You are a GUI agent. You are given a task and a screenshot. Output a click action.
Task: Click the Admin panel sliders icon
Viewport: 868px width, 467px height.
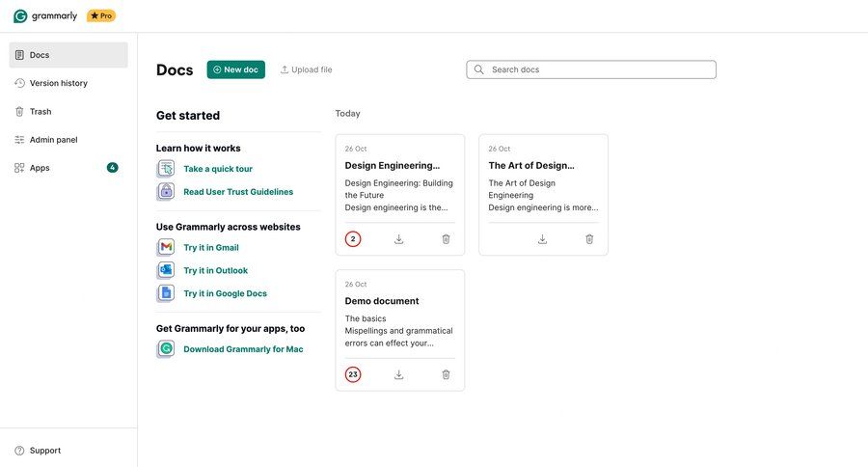(x=19, y=140)
